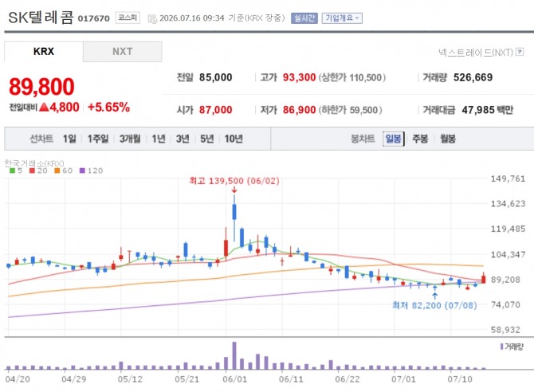Select the 1주일 line chart period

coord(98,139)
